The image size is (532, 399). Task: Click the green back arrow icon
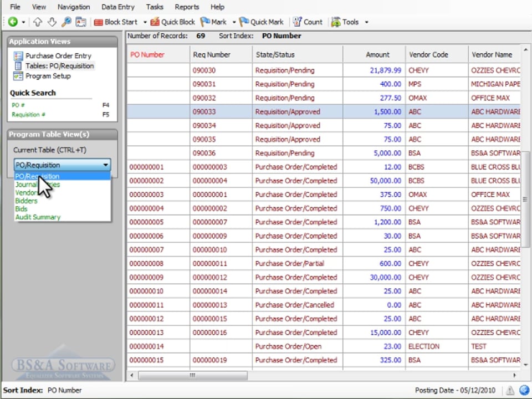(x=13, y=22)
